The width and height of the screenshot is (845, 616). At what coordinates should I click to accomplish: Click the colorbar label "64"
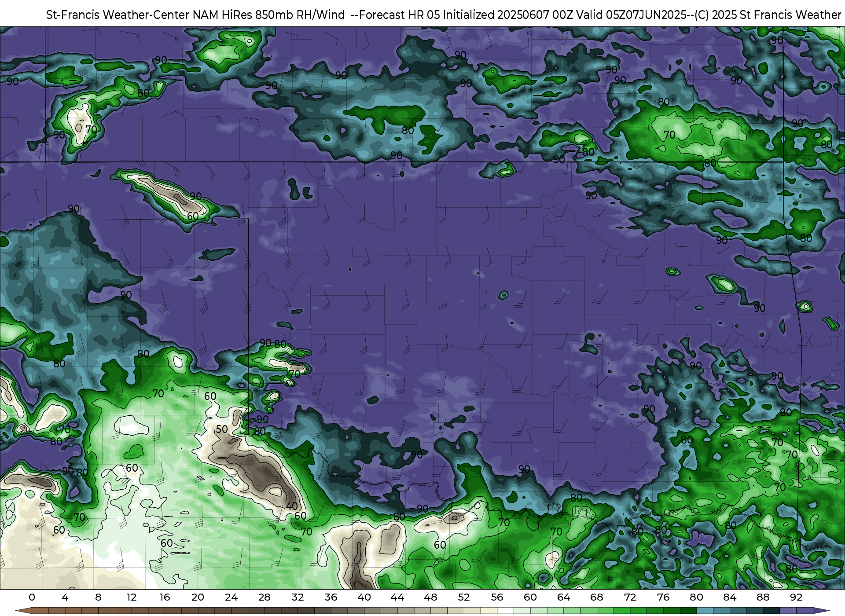point(563,597)
